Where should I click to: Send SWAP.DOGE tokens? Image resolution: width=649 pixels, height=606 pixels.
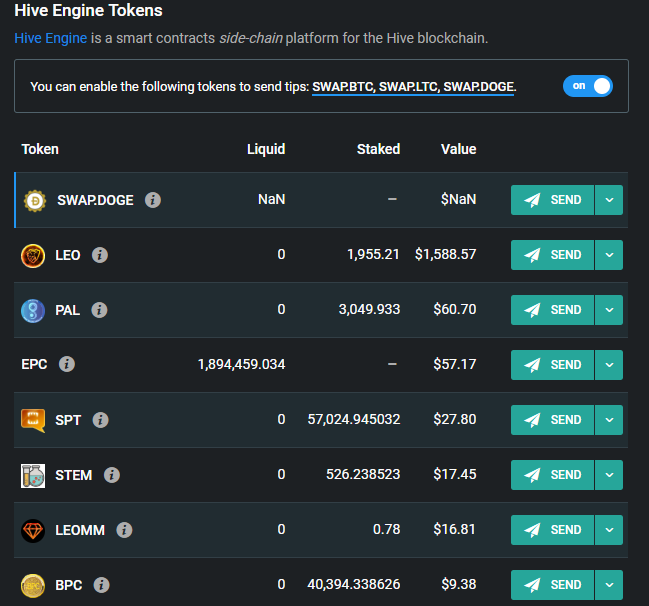coord(552,200)
